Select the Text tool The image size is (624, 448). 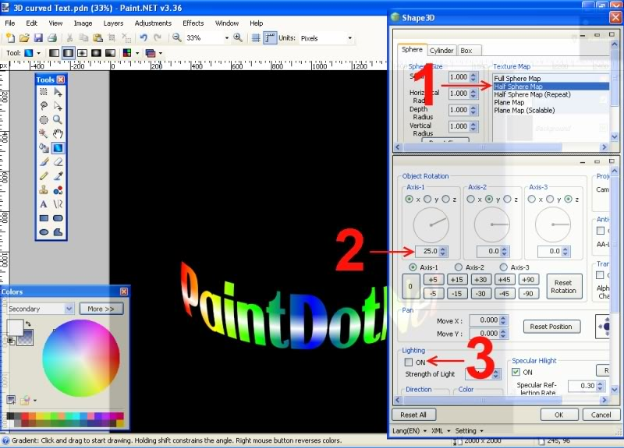44,204
